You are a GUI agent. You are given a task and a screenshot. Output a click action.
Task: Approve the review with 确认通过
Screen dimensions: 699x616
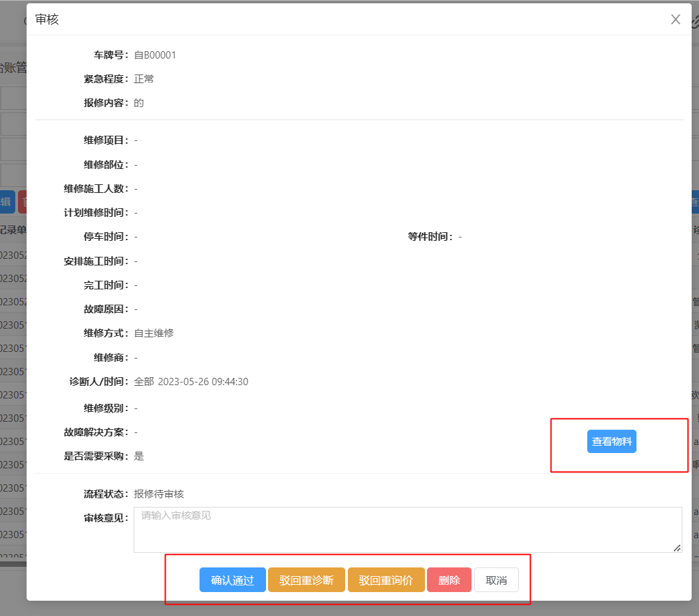pyautogui.click(x=233, y=580)
